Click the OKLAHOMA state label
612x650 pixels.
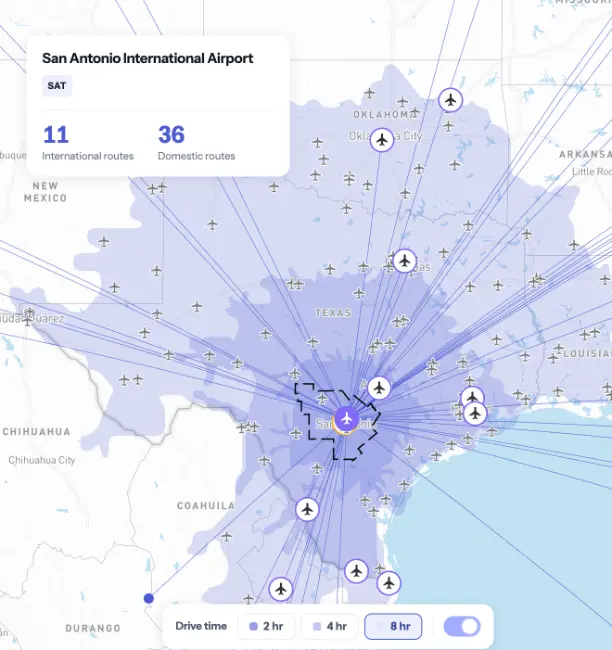pyautogui.click(x=385, y=114)
